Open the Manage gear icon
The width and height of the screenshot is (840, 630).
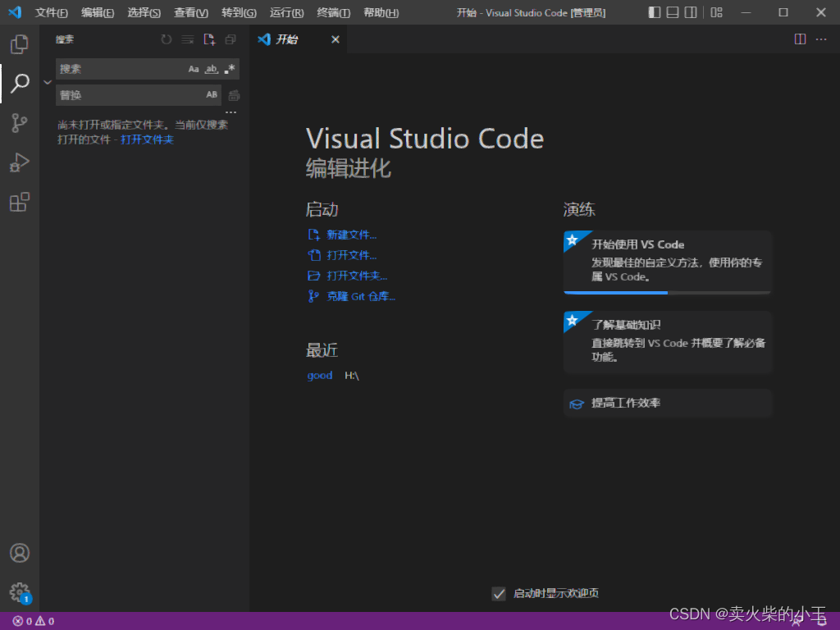(x=20, y=592)
